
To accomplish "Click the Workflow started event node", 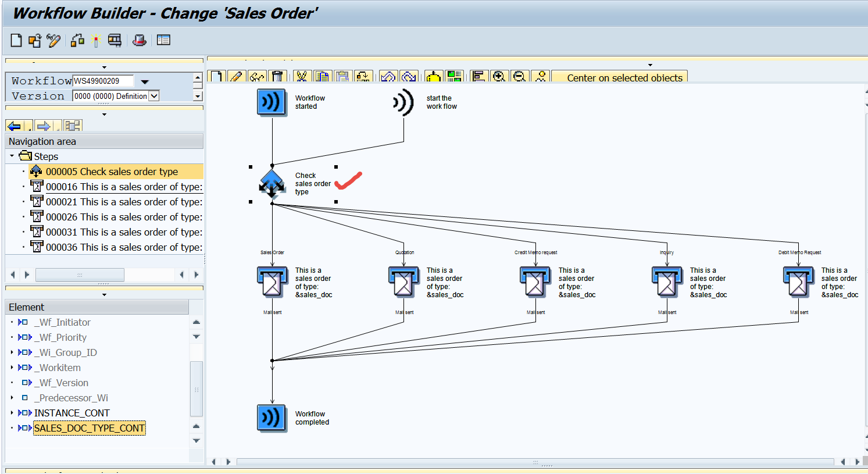I will [272, 102].
